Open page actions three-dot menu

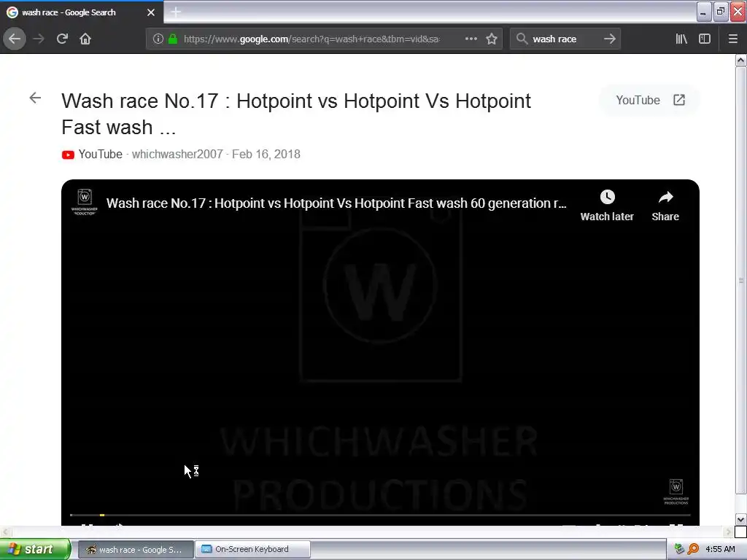471,39
